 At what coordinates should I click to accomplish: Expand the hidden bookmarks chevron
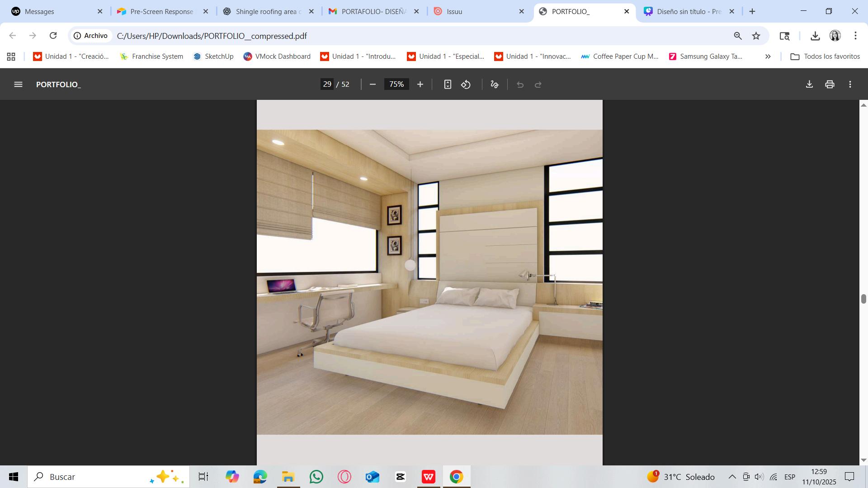[x=768, y=56]
